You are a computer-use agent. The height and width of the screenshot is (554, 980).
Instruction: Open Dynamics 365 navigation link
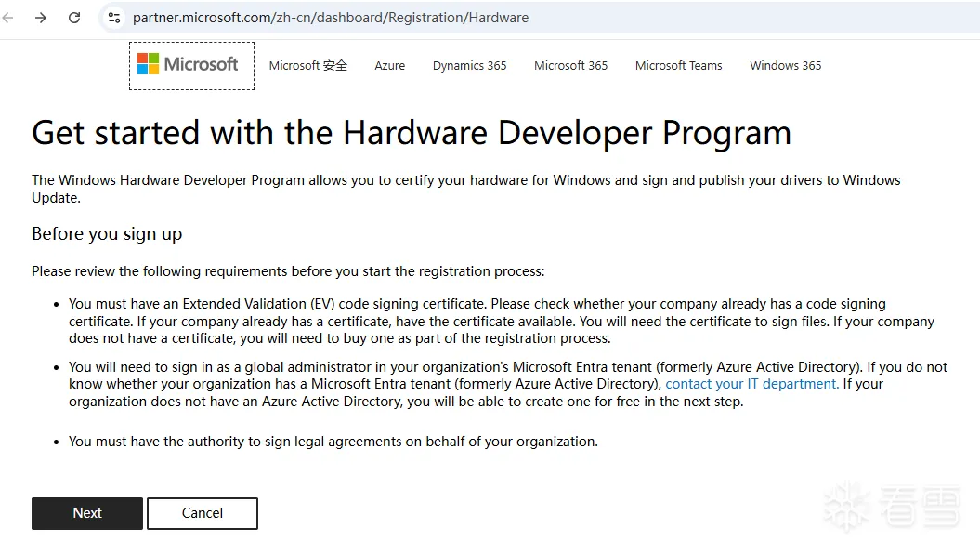(469, 66)
